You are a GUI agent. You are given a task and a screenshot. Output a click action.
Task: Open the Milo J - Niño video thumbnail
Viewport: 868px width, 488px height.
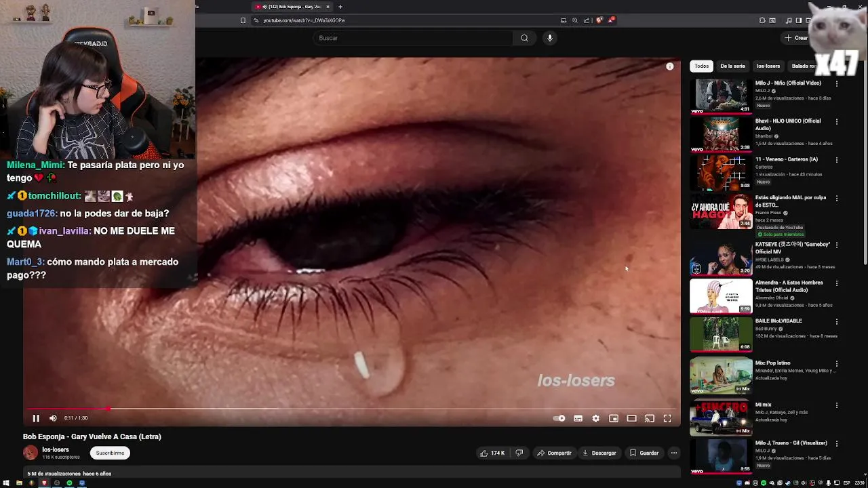(721, 96)
